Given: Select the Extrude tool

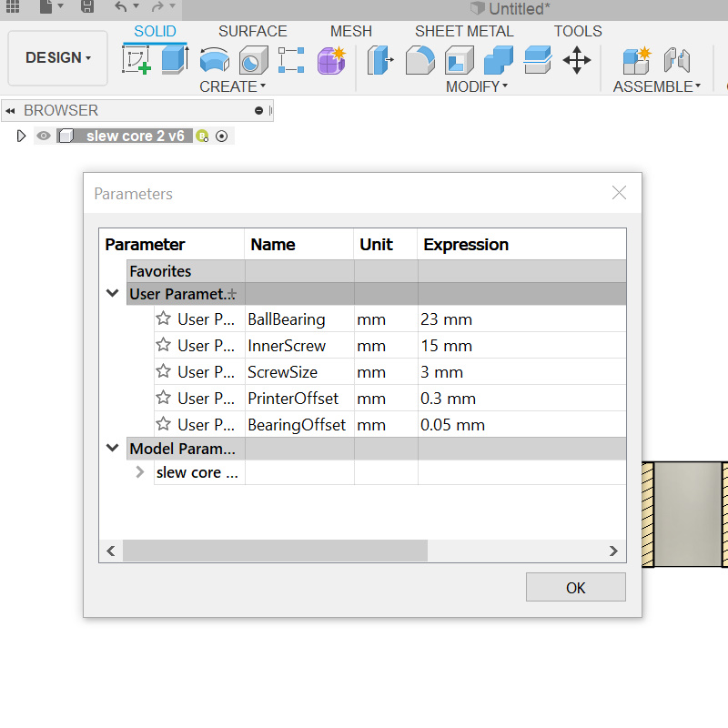Looking at the screenshot, I should coord(175,59).
